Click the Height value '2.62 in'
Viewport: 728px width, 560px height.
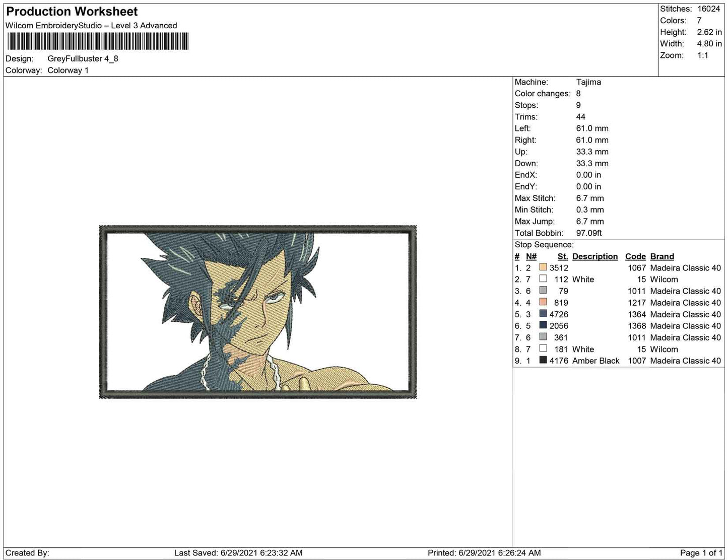(x=709, y=32)
